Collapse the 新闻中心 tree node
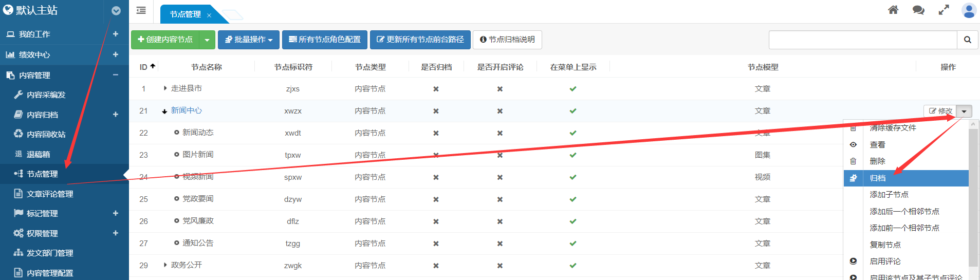The width and height of the screenshot is (980, 280). (x=164, y=111)
